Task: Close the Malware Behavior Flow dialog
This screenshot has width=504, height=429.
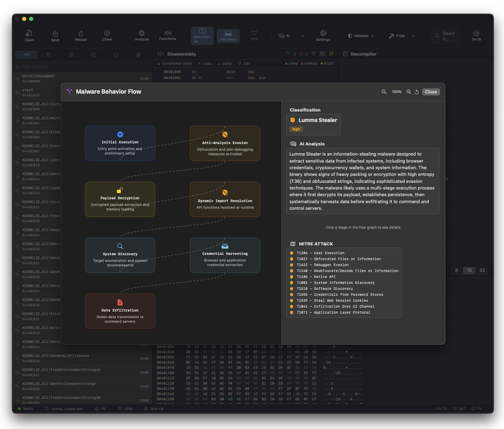Action: pos(430,92)
